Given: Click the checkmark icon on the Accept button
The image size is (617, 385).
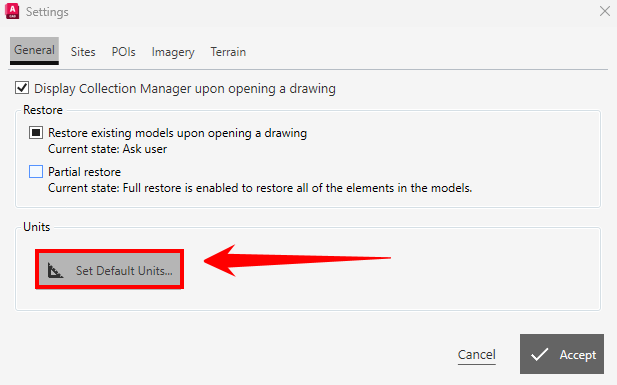Looking at the screenshot, I should pos(539,354).
